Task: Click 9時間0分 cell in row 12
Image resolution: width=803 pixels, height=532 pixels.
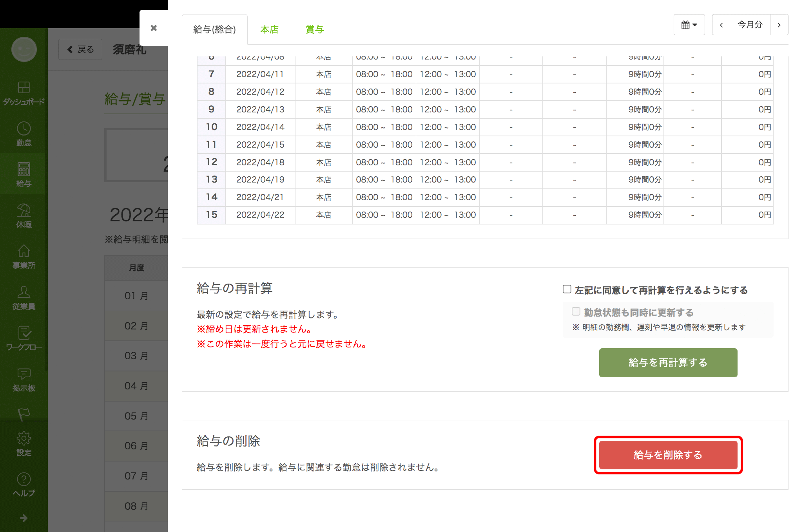Action: point(635,162)
